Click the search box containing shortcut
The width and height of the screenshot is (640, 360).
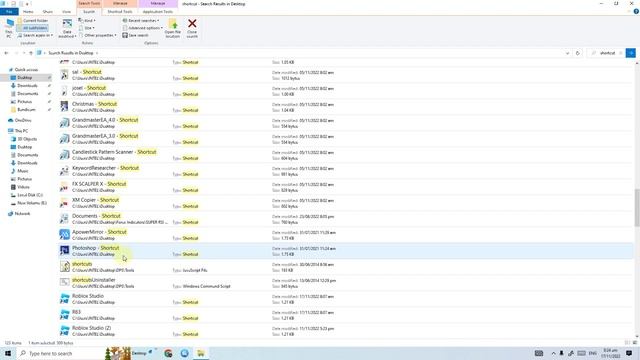(607, 53)
